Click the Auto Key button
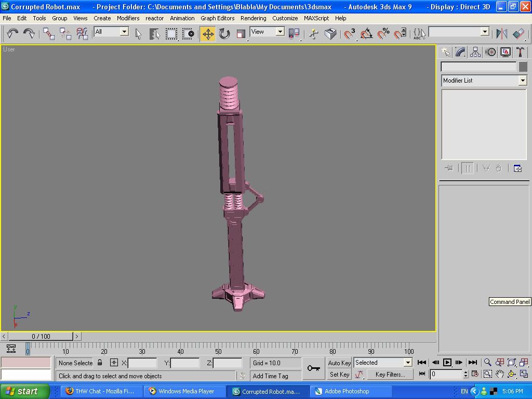 (x=339, y=363)
